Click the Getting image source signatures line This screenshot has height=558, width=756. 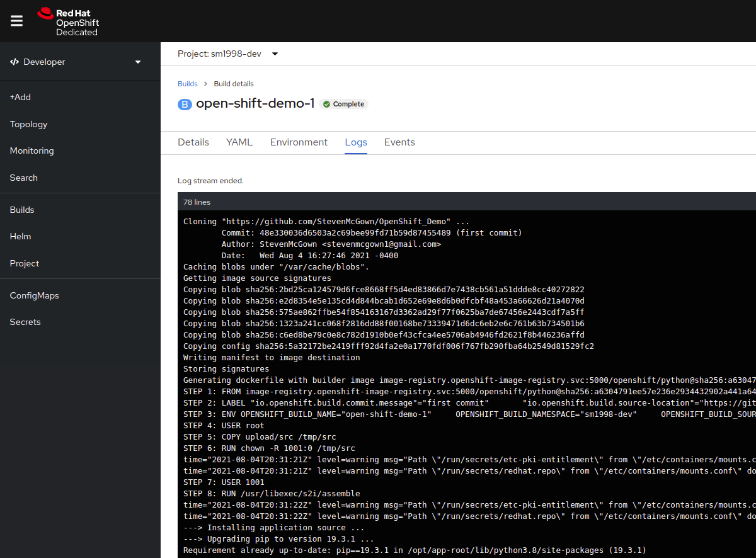(x=257, y=278)
